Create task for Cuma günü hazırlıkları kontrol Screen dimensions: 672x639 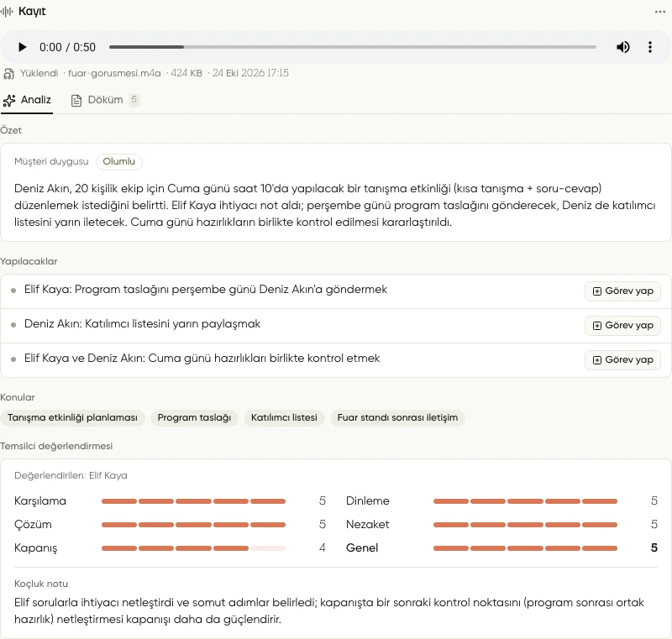[x=622, y=359]
